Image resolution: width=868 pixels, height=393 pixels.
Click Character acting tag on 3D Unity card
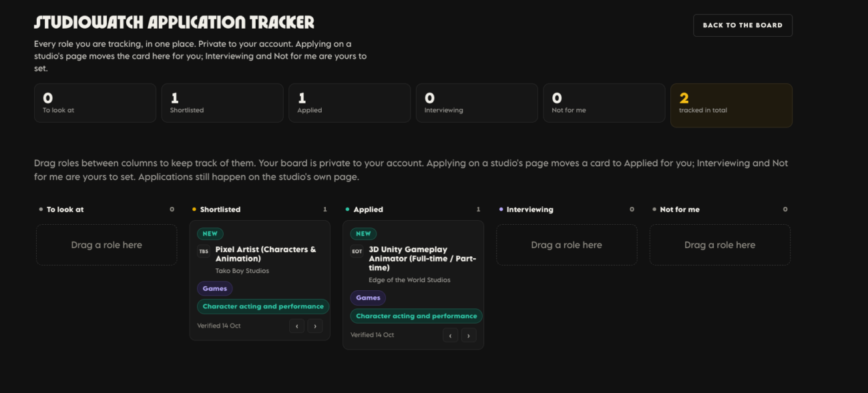pyautogui.click(x=417, y=316)
